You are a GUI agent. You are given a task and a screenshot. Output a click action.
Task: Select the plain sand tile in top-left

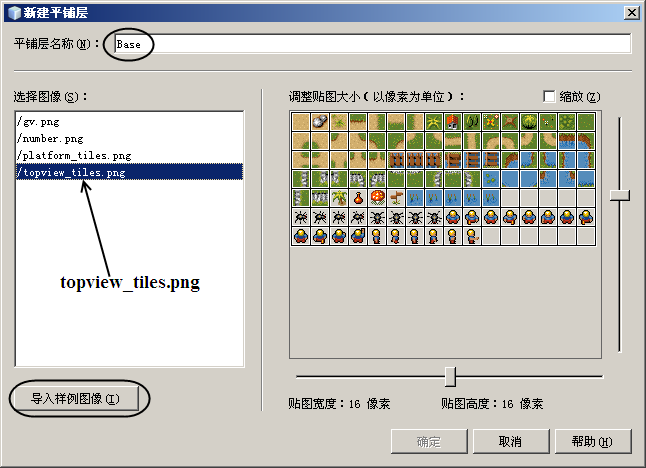coord(301,122)
